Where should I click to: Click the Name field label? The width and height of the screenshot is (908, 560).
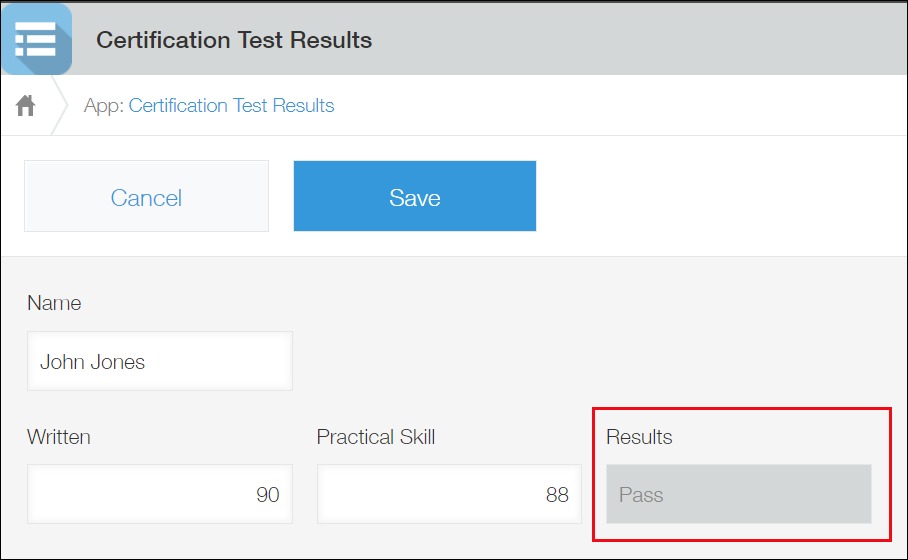(x=54, y=303)
